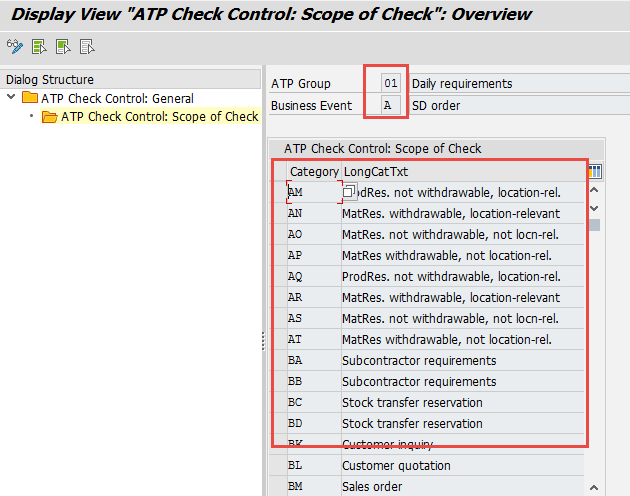Click the bottom scroll up arrow beside Sales order
The width and height of the screenshot is (630, 496).
(594, 487)
